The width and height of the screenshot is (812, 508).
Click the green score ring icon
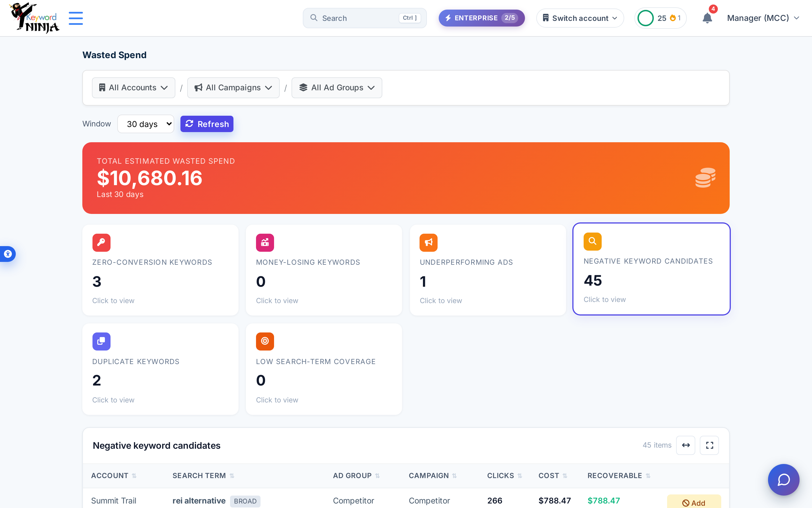[x=645, y=18]
